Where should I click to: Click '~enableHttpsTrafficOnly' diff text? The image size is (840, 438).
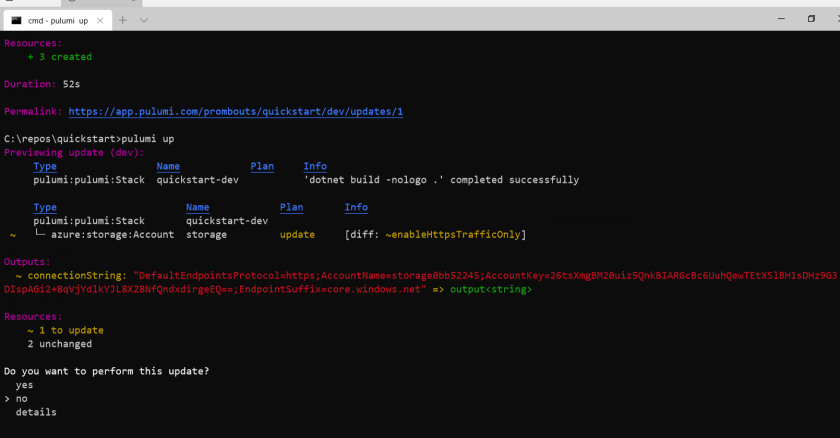[453, 235]
